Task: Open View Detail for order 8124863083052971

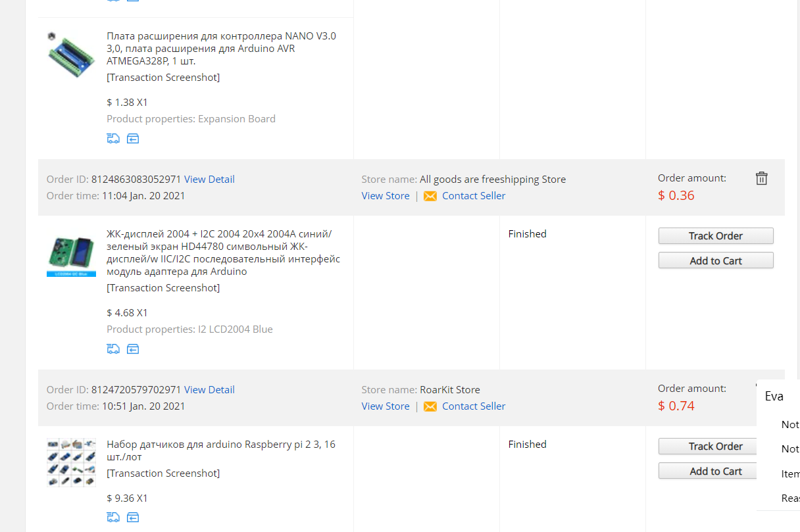Action: (209, 180)
